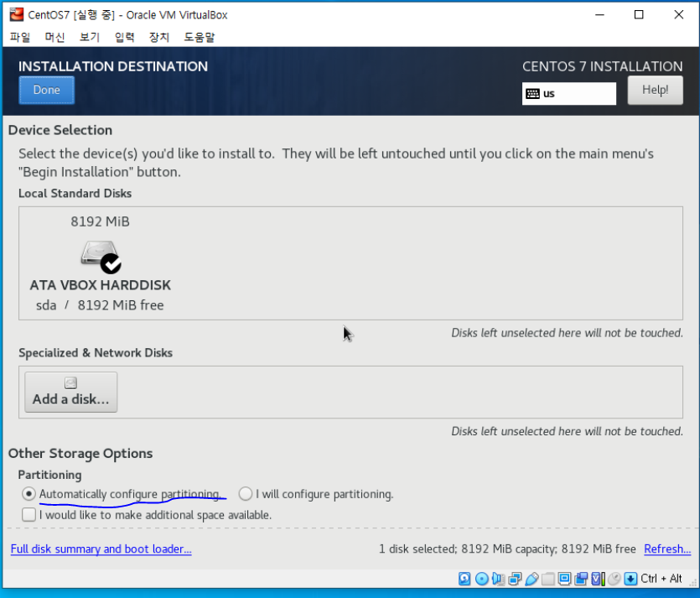Image resolution: width=700 pixels, height=598 pixels.
Task: Click the VirtualBox window title icon
Action: click(17, 15)
